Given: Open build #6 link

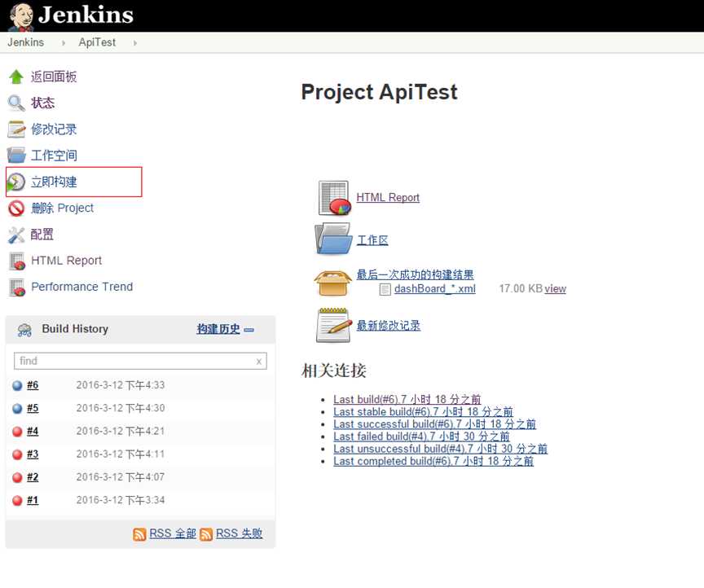Looking at the screenshot, I should [x=33, y=385].
